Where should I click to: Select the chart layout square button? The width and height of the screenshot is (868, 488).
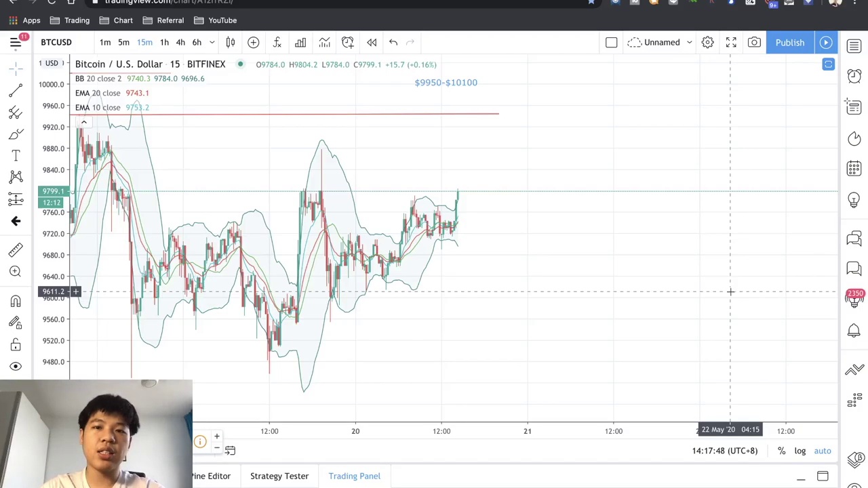point(611,43)
